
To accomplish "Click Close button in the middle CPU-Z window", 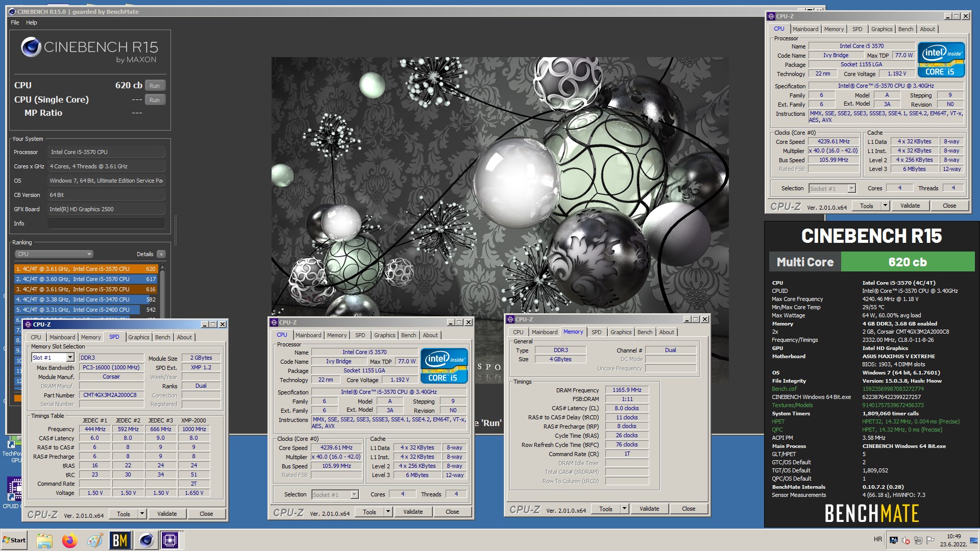I will tap(452, 512).
